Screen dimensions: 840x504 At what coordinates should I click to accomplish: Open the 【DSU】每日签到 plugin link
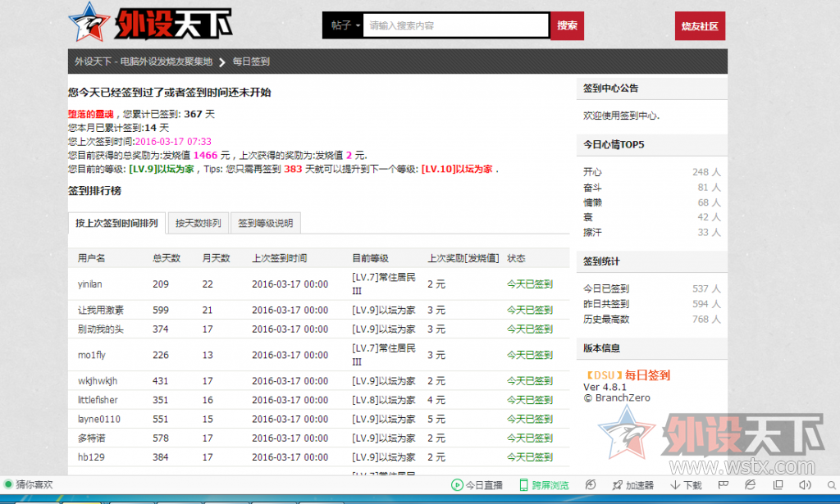pyautogui.click(x=626, y=375)
